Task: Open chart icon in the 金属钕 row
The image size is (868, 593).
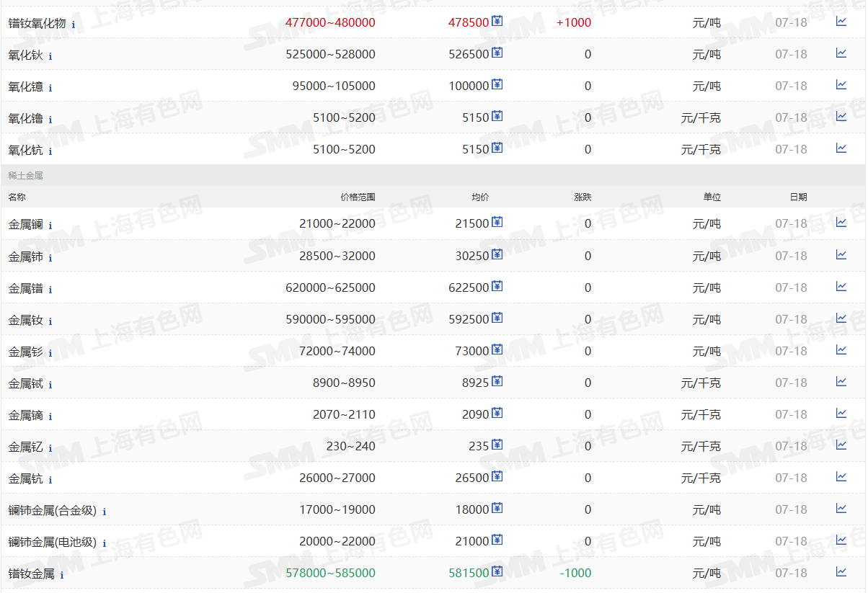Action: (841, 318)
